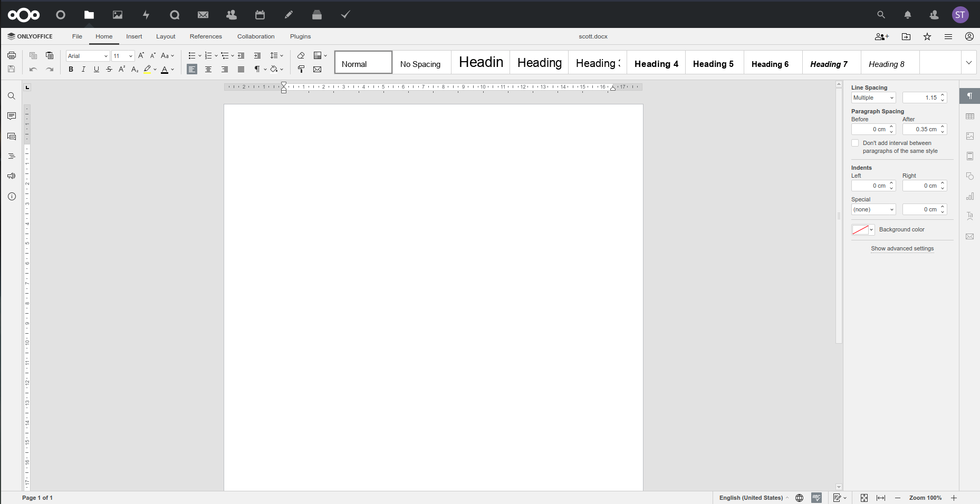Click the ST user avatar

(x=960, y=15)
